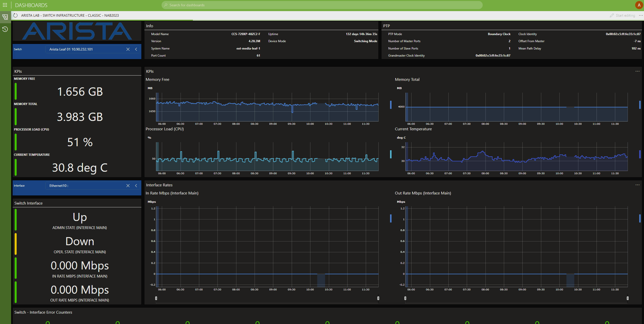The height and width of the screenshot is (324, 644).
Task: Clear the Interface selection with the X
Action: pos(128,186)
